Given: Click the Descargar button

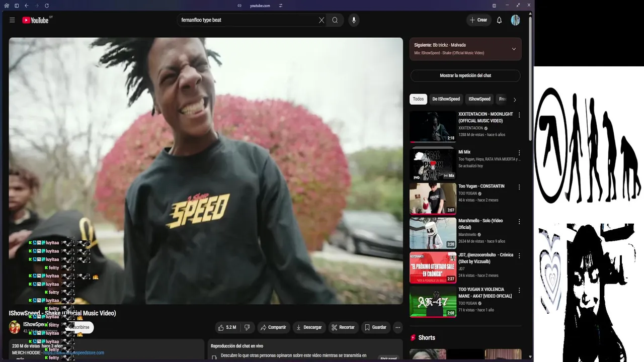Looking at the screenshot, I should (x=309, y=327).
